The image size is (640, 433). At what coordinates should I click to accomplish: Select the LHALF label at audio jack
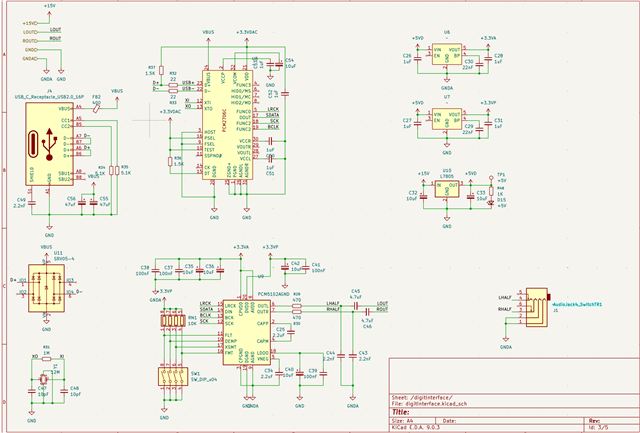click(x=505, y=297)
